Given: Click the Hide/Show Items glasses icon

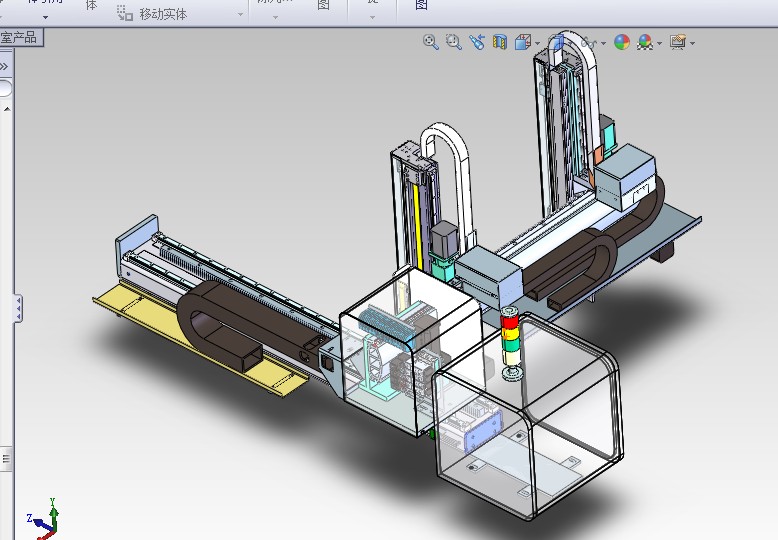Looking at the screenshot, I should 589,43.
